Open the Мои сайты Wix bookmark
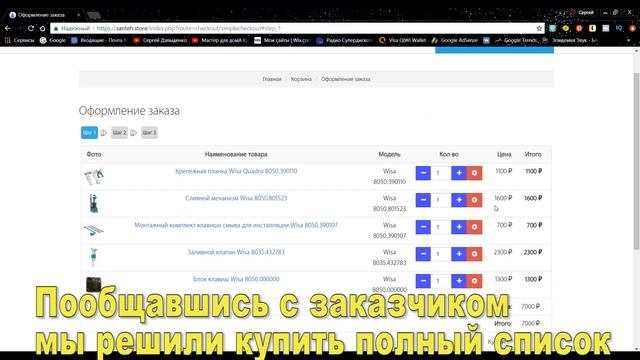The width and height of the screenshot is (640, 360). pyautogui.click(x=282, y=40)
